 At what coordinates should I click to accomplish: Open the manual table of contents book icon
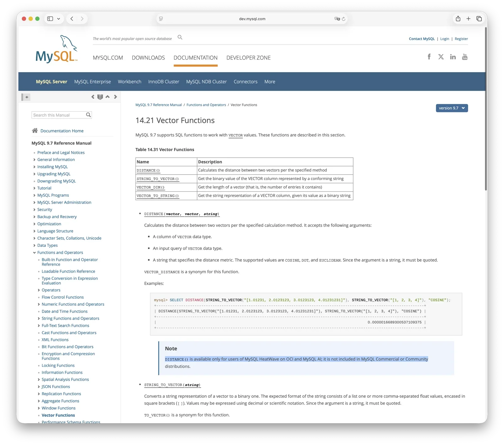(x=100, y=97)
